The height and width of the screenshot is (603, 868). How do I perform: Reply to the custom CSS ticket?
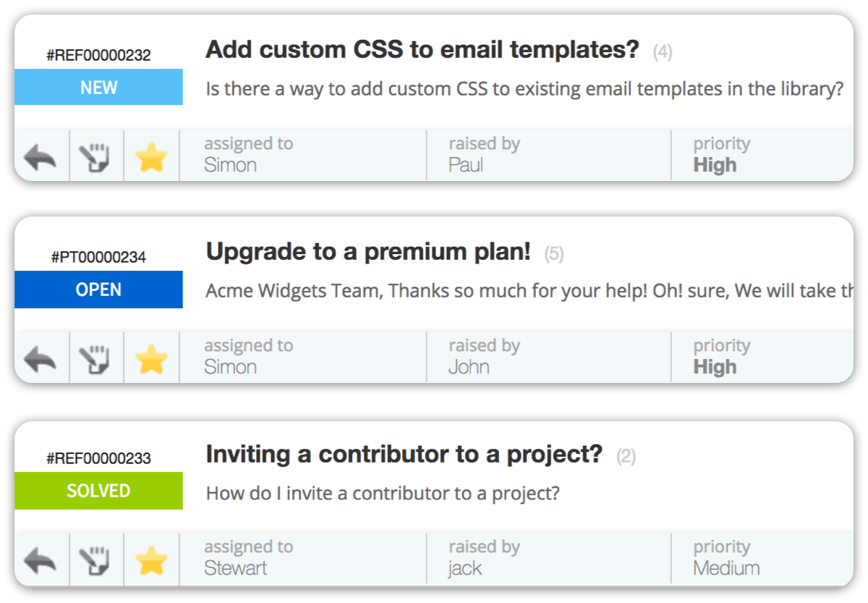pos(41,156)
